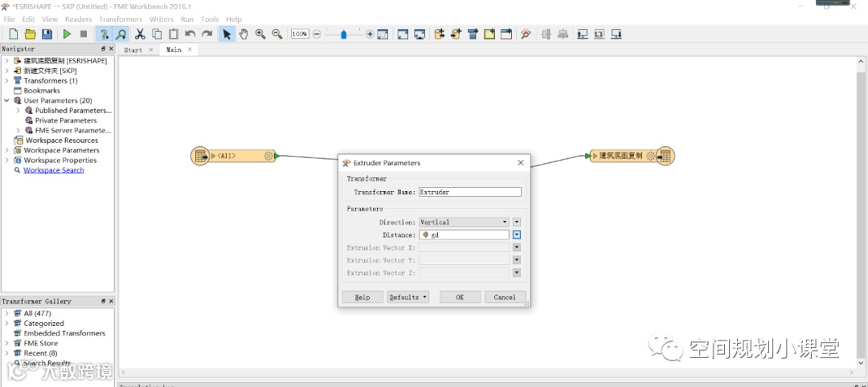Open the Tools menu
868x387 pixels.
[x=210, y=19]
